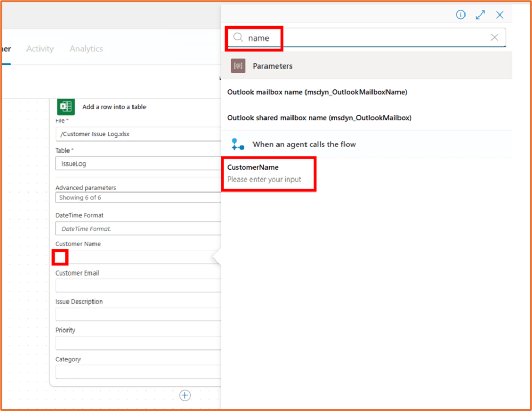Viewport: 532px width, 411px height.
Task: Open the Advanced parameters dropdown showing 6 of 6
Action: point(138,197)
